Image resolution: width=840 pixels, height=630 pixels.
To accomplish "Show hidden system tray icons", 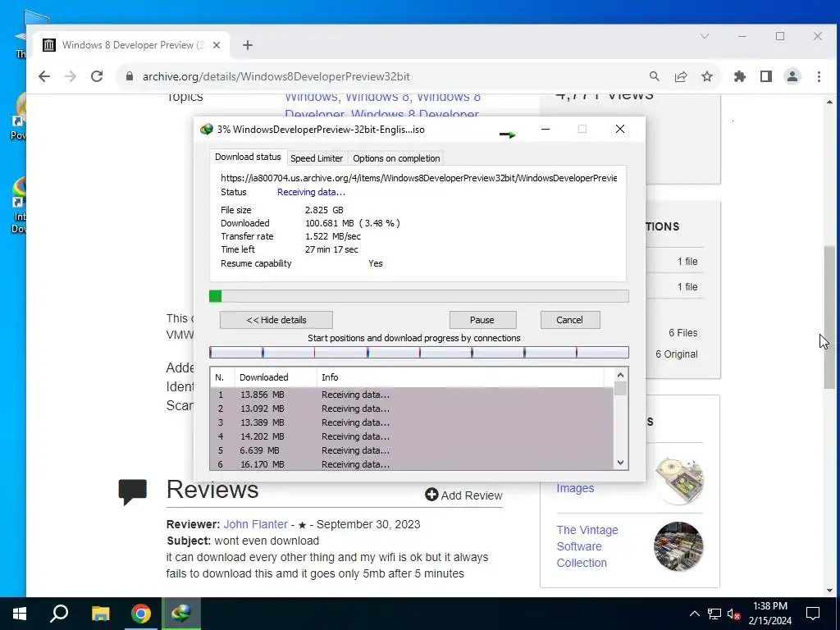I will tap(694, 614).
